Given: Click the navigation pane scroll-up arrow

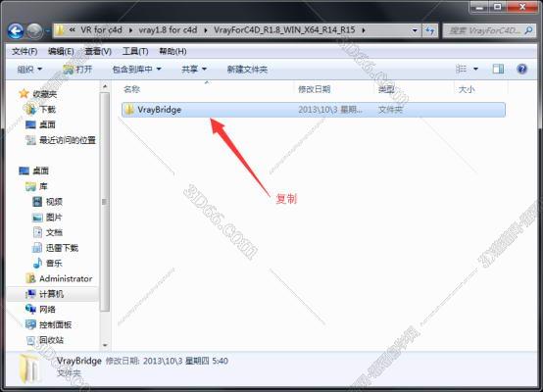Looking at the screenshot, I should coord(105,86).
